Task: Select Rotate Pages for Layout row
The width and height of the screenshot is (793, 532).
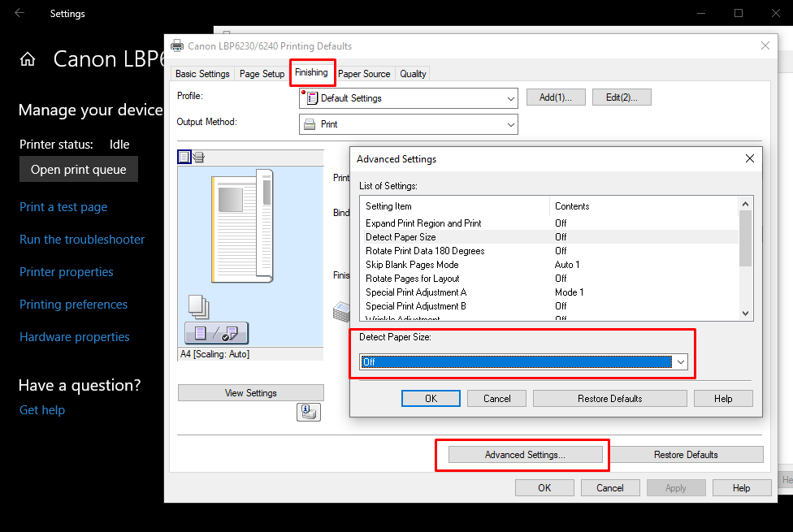Action: 551,279
